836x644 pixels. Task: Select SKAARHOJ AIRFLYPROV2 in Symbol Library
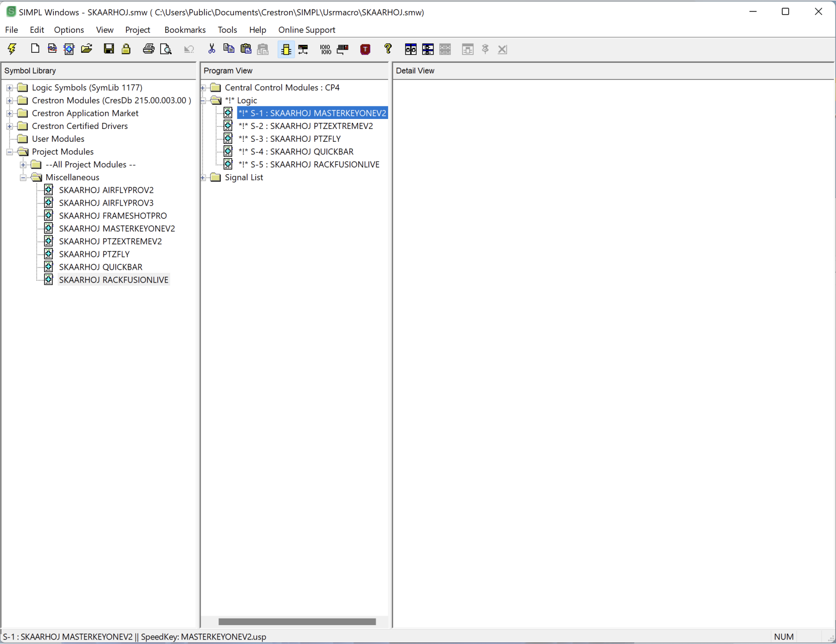(106, 190)
